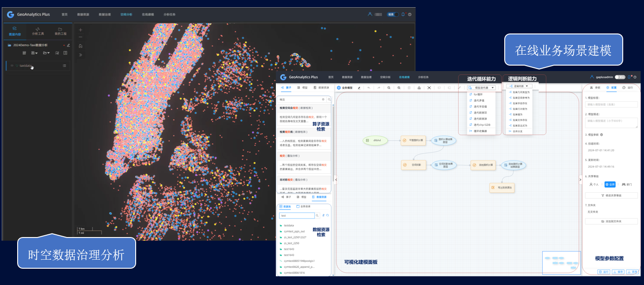
Task: Zoom out on the taxi map
Action: click(x=80, y=37)
